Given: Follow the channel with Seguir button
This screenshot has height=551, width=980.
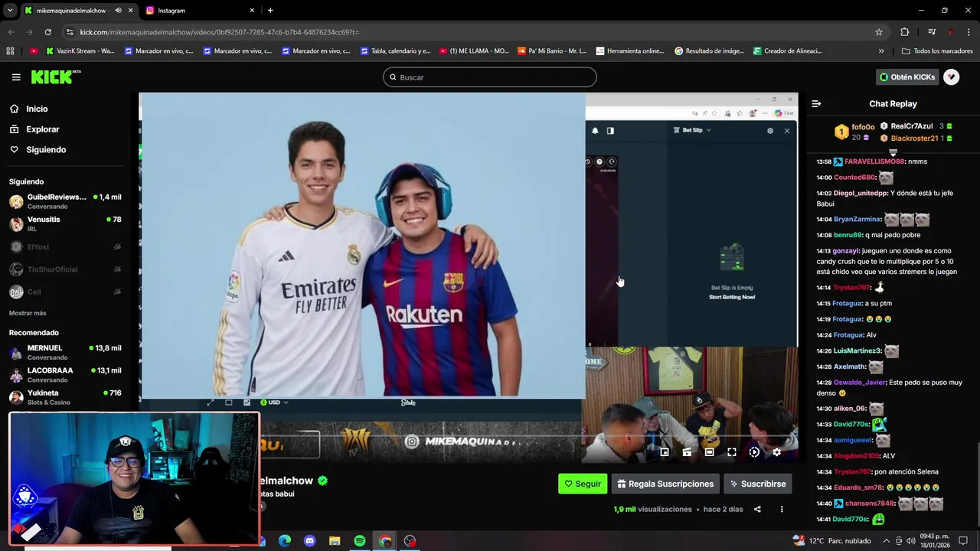Looking at the screenshot, I should 583,484.
